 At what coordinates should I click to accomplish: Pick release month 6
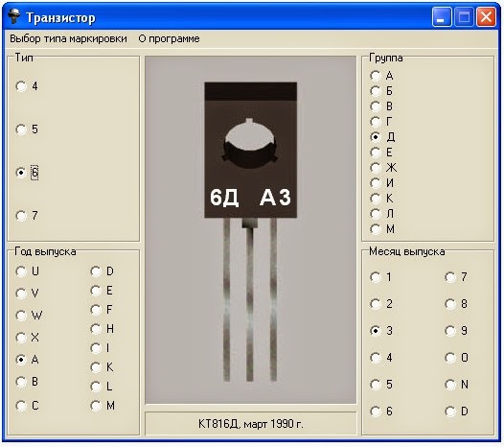click(376, 412)
